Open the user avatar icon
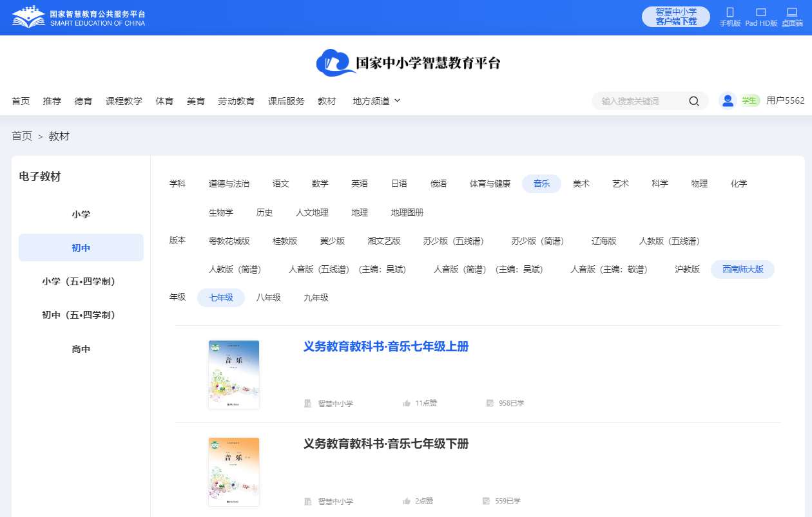Screen dimensions: 812x517 coord(728,100)
